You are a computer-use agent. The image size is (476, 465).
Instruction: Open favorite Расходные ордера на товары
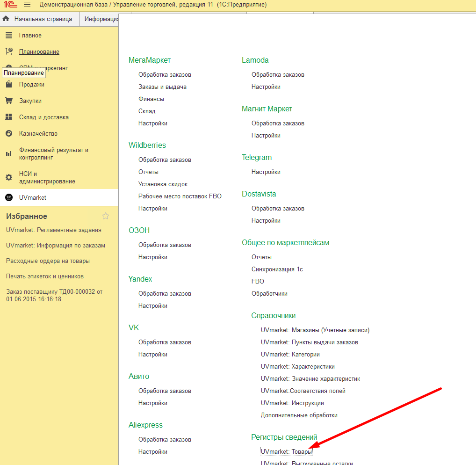tap(48, 261)
